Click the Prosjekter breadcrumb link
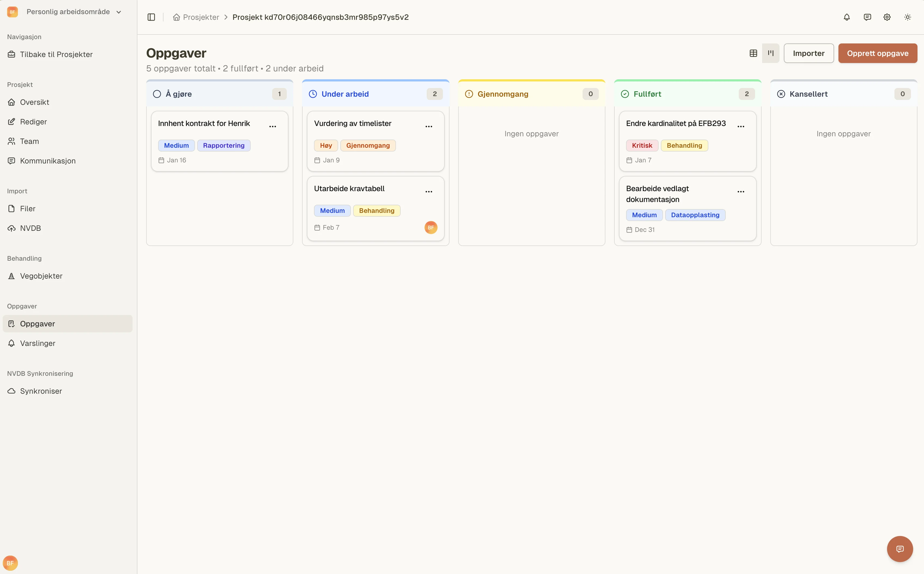Image resolution: width=924 pixels, height=574 pixels. [x=200, y=17]
